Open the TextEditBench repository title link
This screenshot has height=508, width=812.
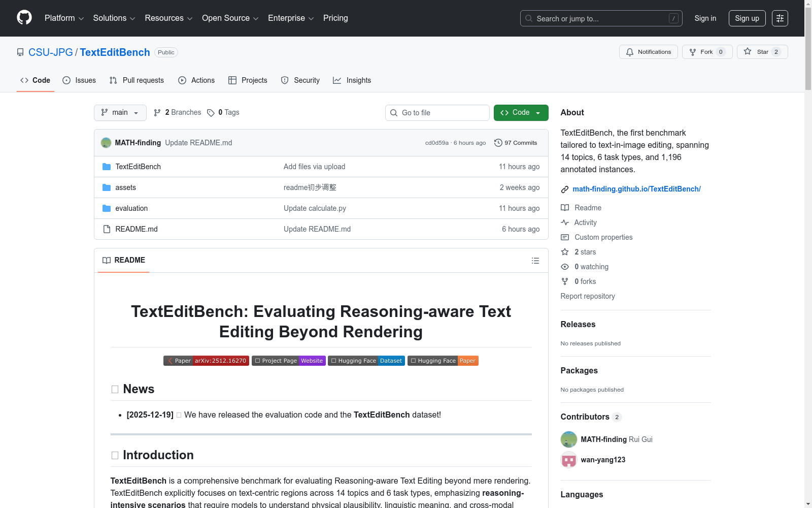(x=115, y=52)
